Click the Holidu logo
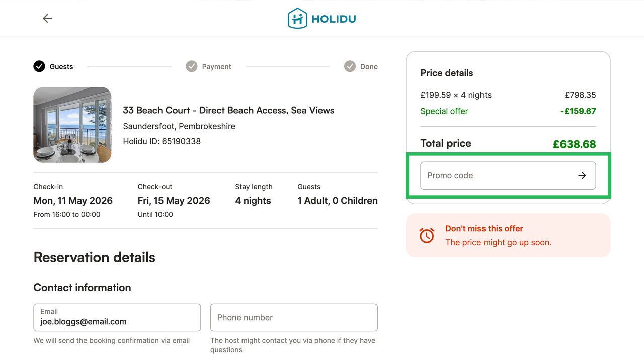 point(321,18)
